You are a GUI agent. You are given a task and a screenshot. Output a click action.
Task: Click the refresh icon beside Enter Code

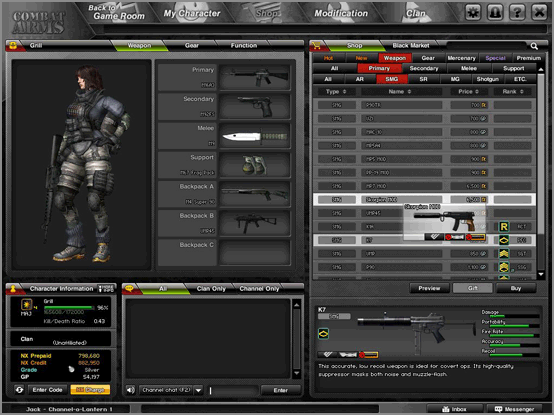(x=19, y=390)
